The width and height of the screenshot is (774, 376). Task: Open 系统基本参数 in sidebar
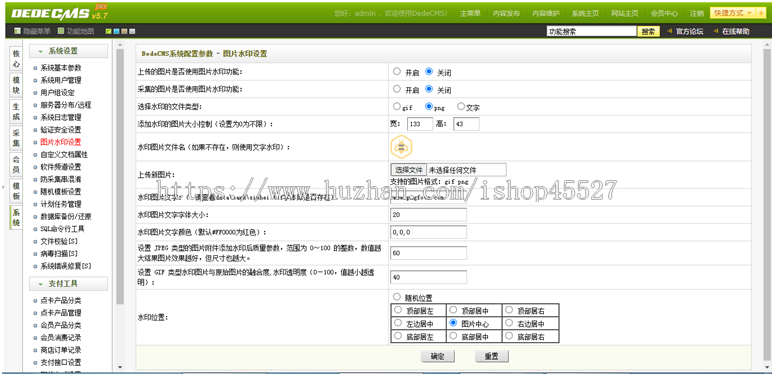(x=61, y=68)
